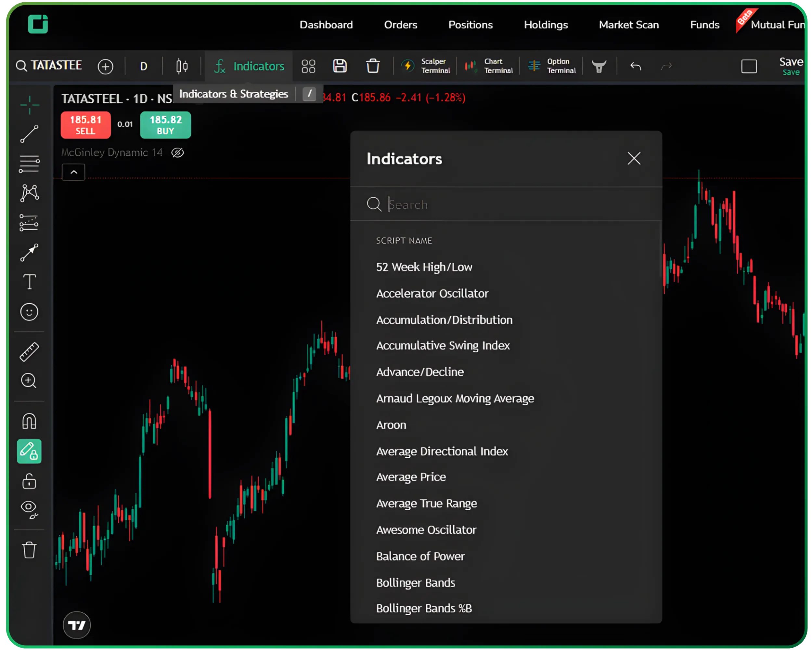
Task: Remove all drawings with left trash icon
Action: tap(29, 550)
